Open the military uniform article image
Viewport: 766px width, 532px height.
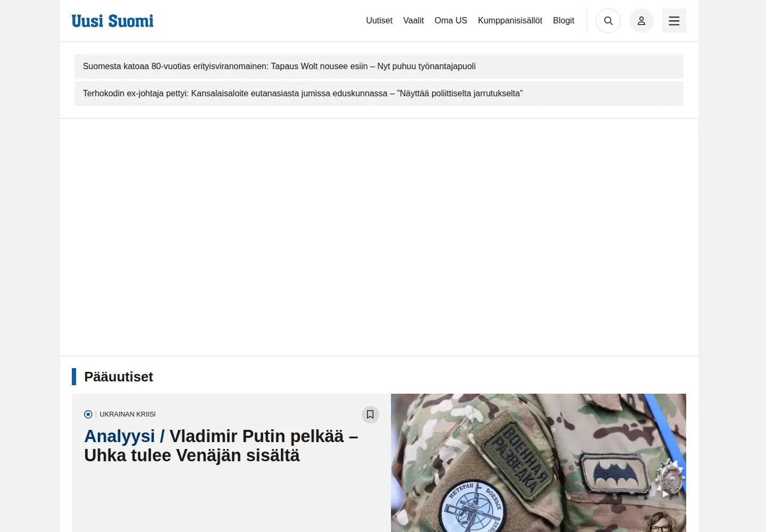(x=538, y=463)
